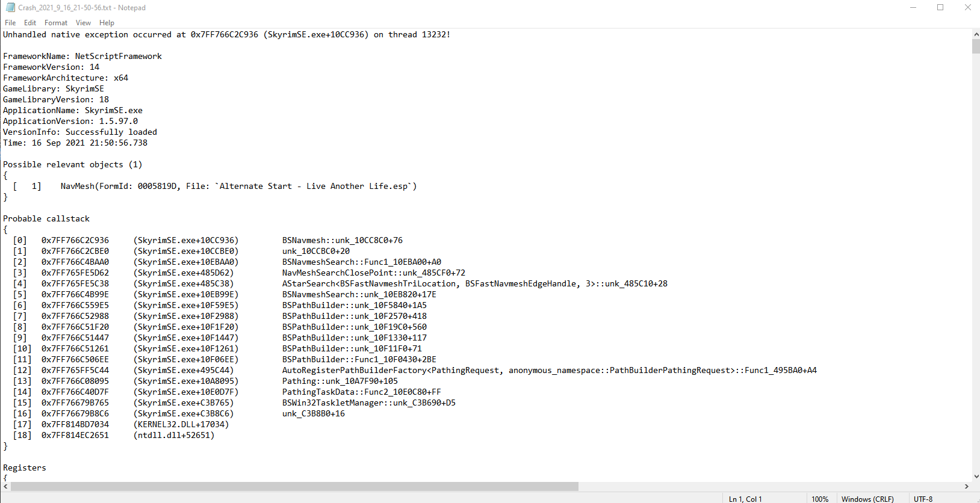Click the vertical scrollbar up arrow
This screenshot has height=503, width=980.
(x=976, y=34)
